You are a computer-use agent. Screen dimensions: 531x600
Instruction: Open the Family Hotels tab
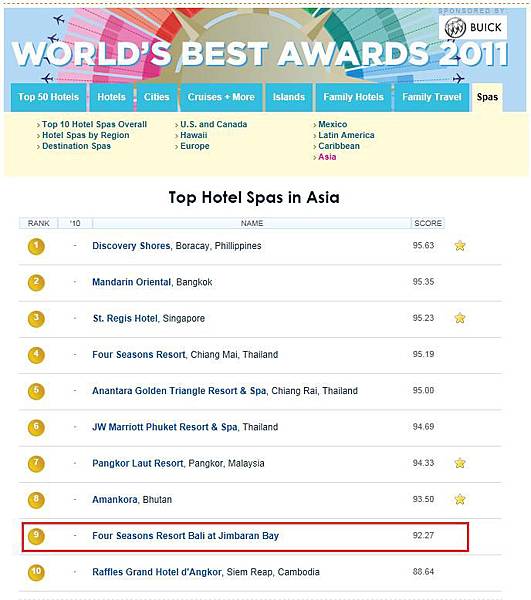tap(353, 98)
